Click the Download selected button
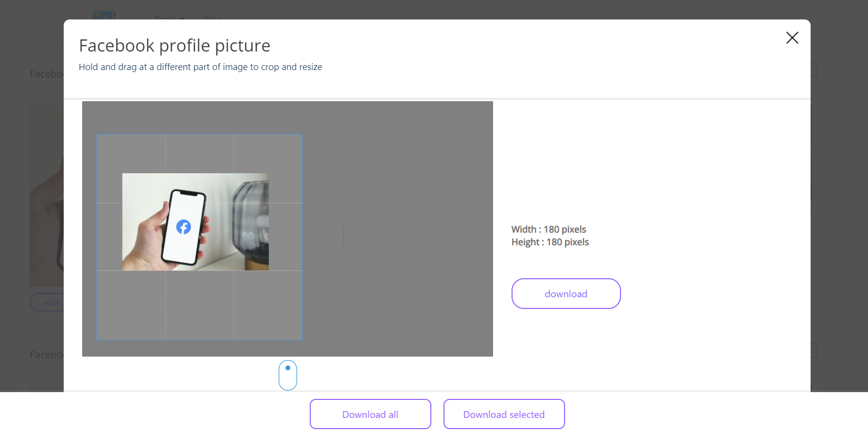This screenshot has height=432, width=868. click(504, 414)
